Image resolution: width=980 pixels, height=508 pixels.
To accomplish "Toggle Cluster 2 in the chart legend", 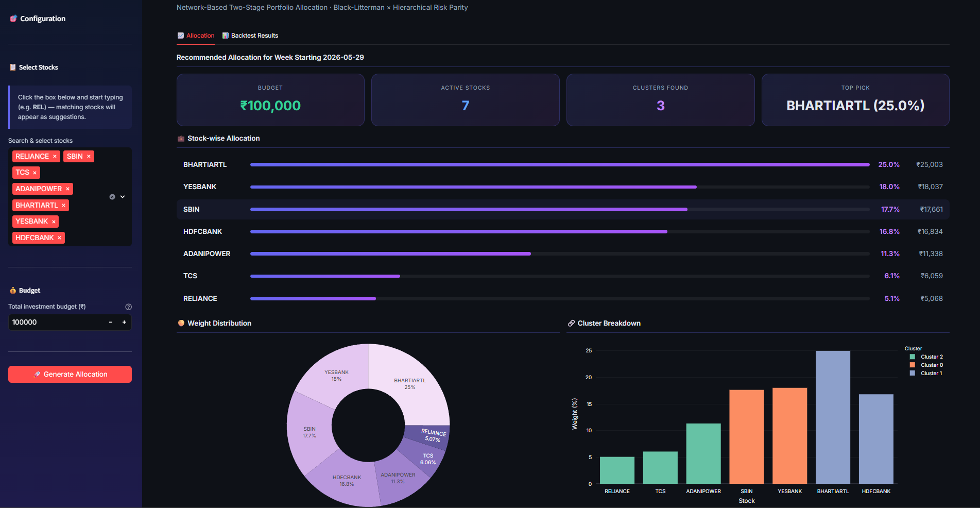I will click(x=926, y=357).
